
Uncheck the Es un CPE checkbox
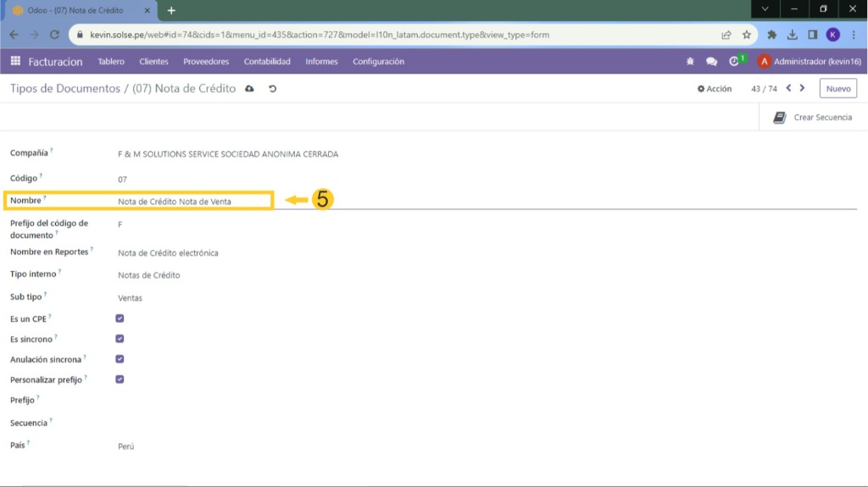[120, 318]
